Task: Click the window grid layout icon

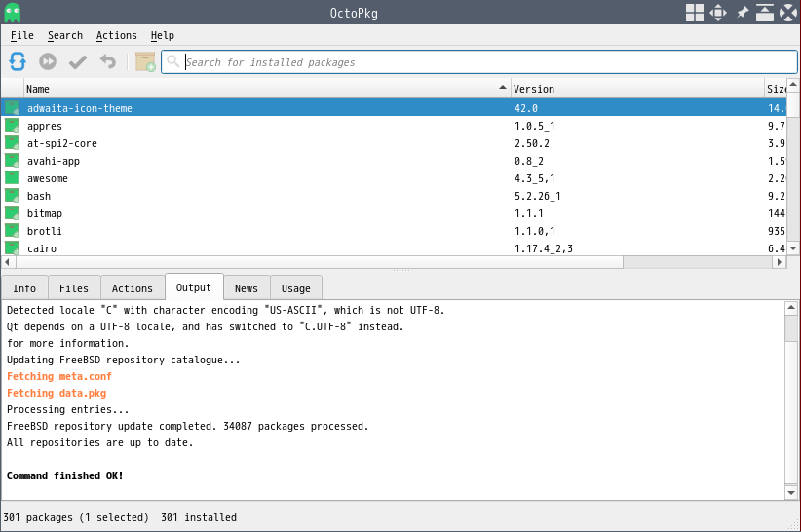Action: point(694,13)
